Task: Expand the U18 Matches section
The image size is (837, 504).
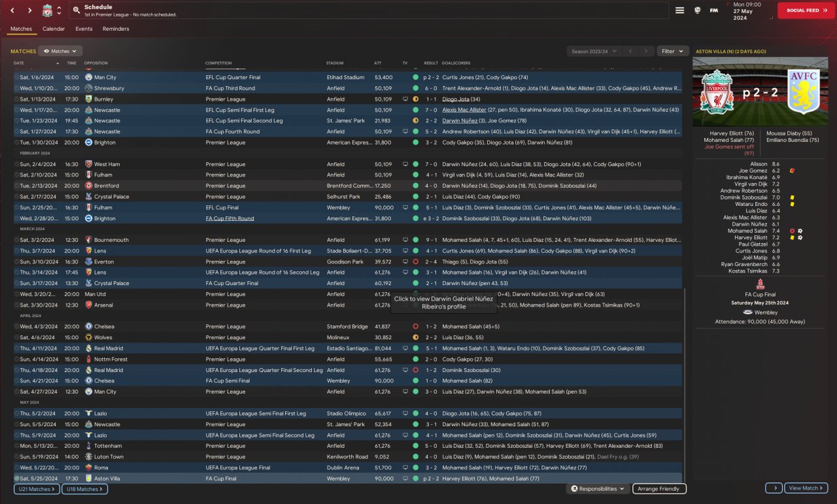Action: tap(85, 489)
